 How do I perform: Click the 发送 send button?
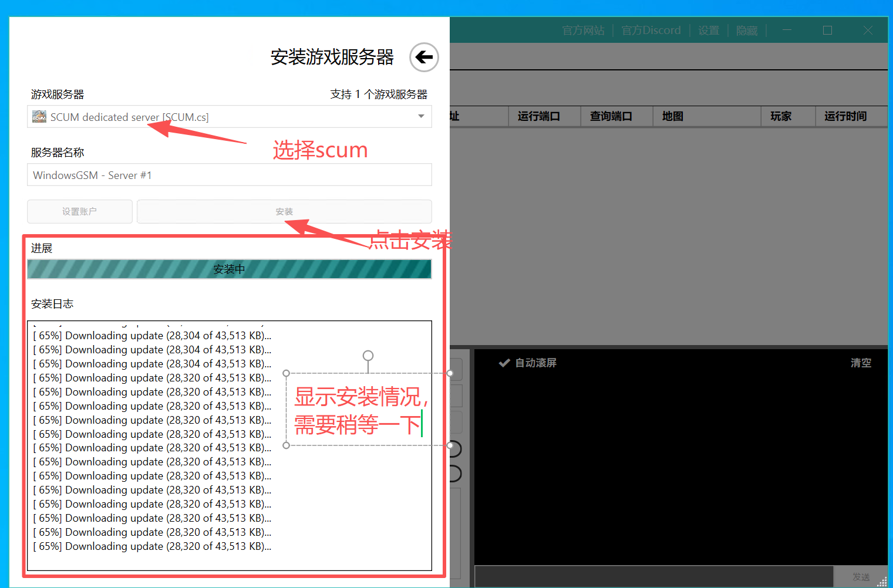(861, 576)
